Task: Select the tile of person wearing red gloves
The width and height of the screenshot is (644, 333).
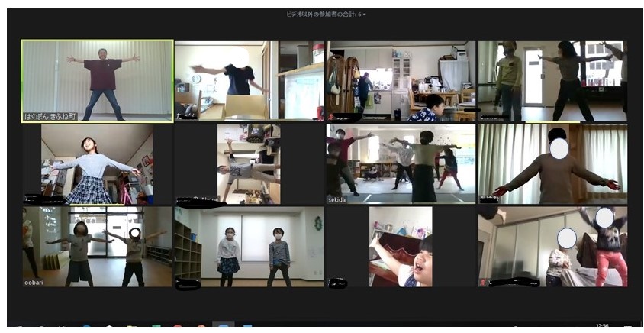Action: [x=552, y=164]
